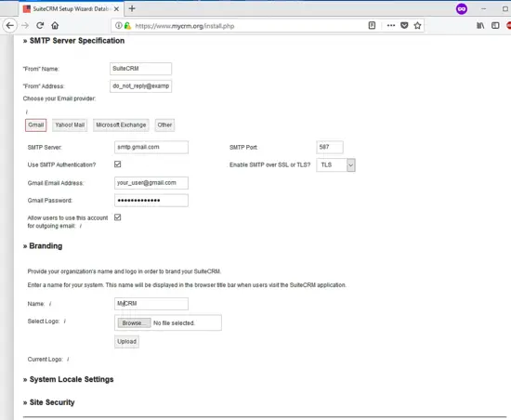
Task: Go back to the previous page
Action: click(10, 25)
